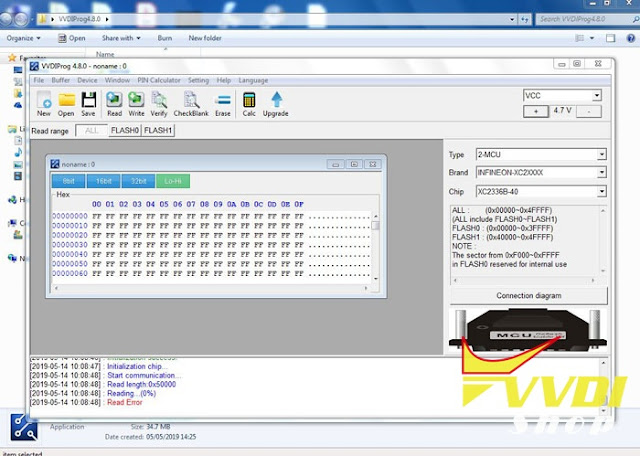
Task: Click the Read length:0x50000 log entry
Action: pyautogui.click(x=142, y=385)
